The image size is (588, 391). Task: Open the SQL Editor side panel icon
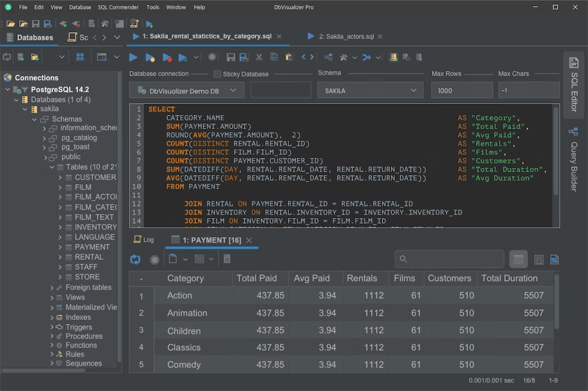pyautogui.click(x=573, y=63)
